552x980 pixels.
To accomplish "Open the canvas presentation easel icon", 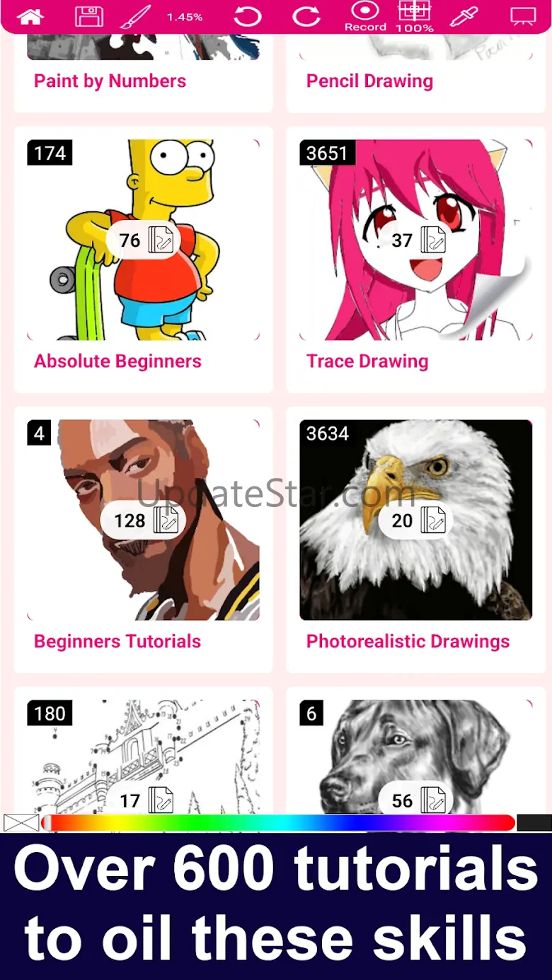I will click(x=523, y=16).
